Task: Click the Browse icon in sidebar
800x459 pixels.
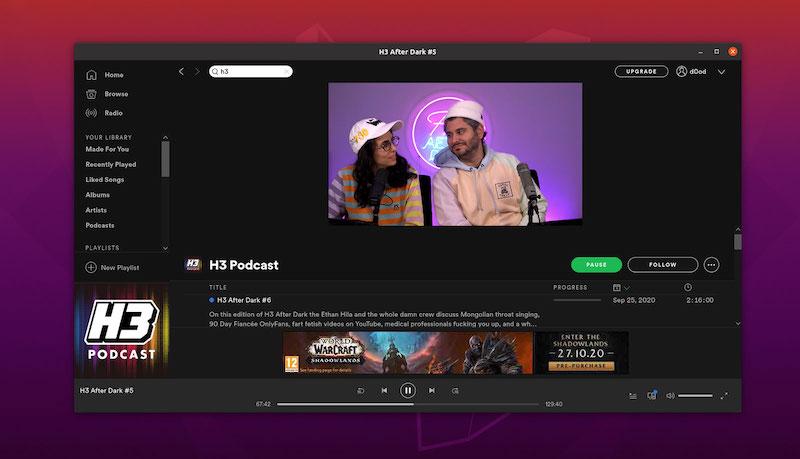Action: (91, 94)
